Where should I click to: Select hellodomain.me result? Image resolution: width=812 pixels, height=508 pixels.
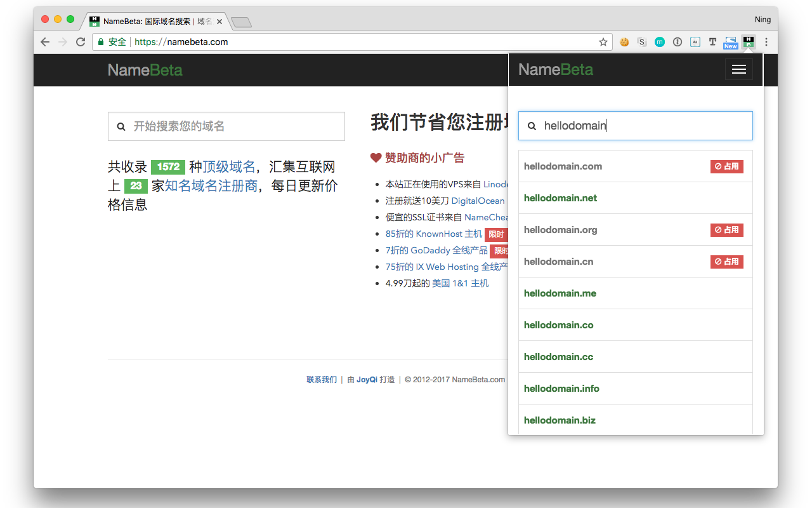tap(636, 293)
